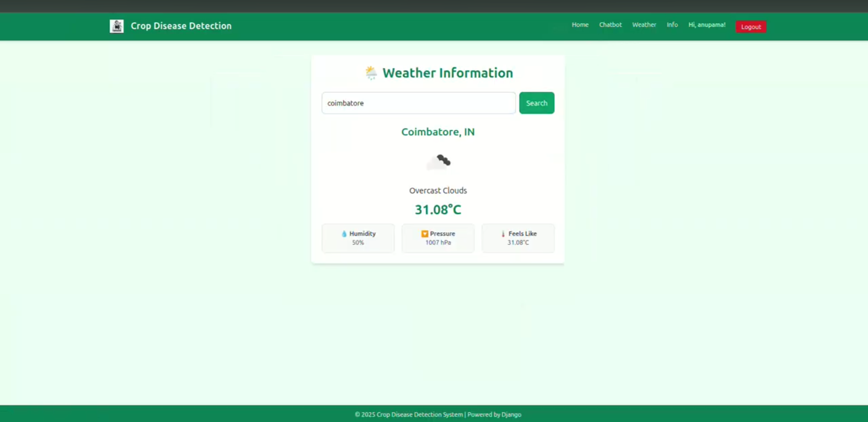Click the 'Coimbatore, IN' location text
The height and width of the screenshot is (422, 868).
pyautogui.click(x=438, y=132)
